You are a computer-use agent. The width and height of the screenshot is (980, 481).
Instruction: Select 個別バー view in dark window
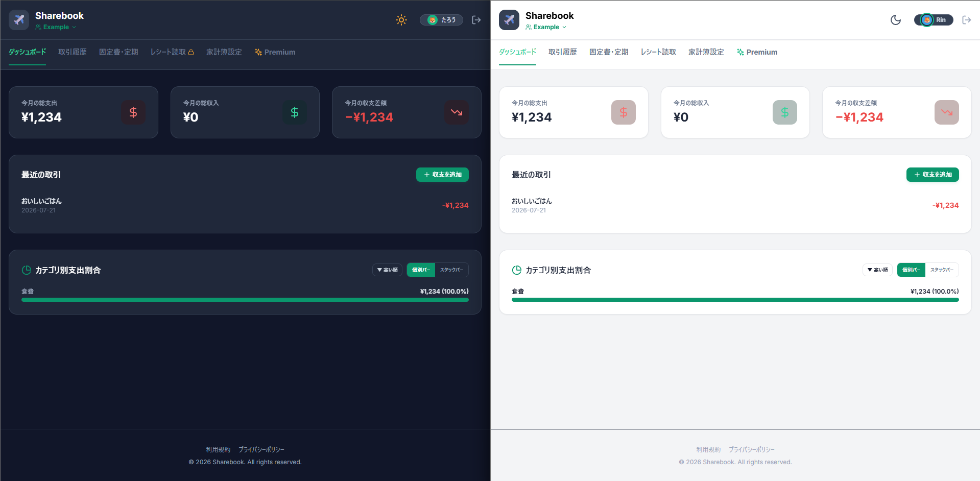[421, 270]
